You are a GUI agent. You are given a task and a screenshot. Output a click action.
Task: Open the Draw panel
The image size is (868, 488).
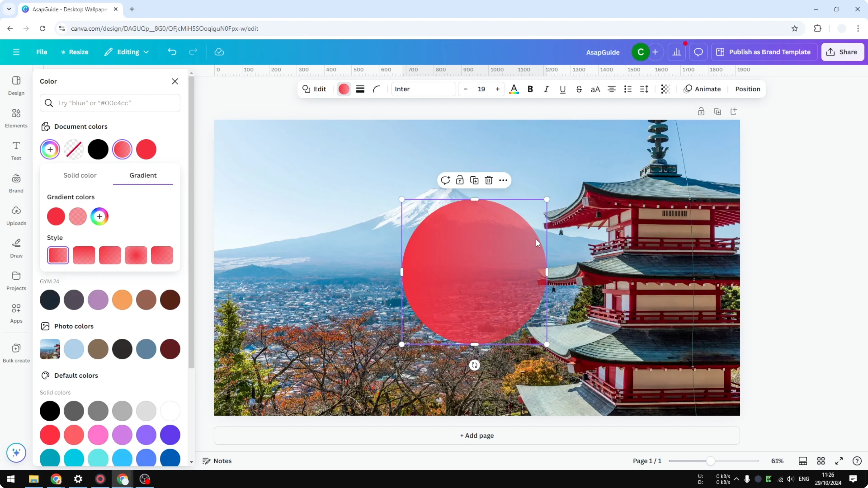point(16,248)
